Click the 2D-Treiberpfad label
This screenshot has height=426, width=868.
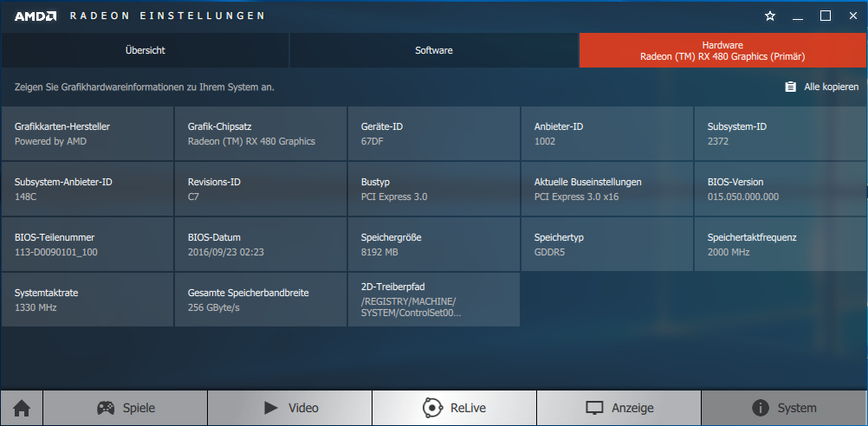[x=393, y=287]
